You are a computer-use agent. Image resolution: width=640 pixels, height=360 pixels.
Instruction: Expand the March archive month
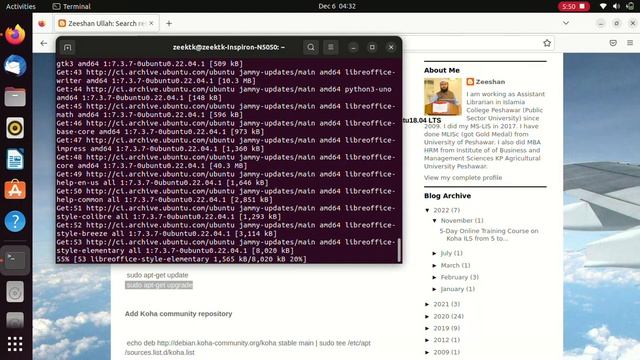click(x=435, y=265)
